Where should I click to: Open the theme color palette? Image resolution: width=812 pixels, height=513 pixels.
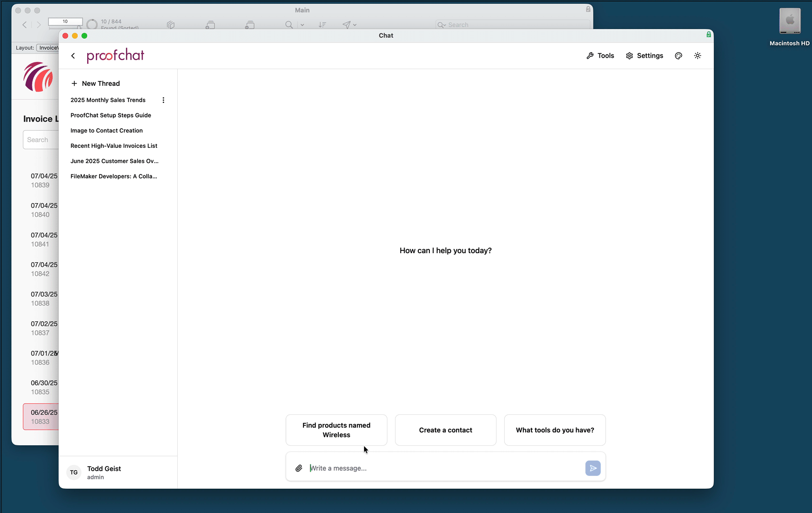[678, 55]
